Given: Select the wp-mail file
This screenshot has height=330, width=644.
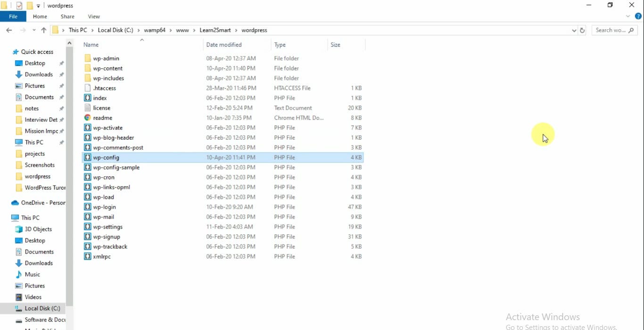Looking at the screenshot, I should [x=223, y=217].
